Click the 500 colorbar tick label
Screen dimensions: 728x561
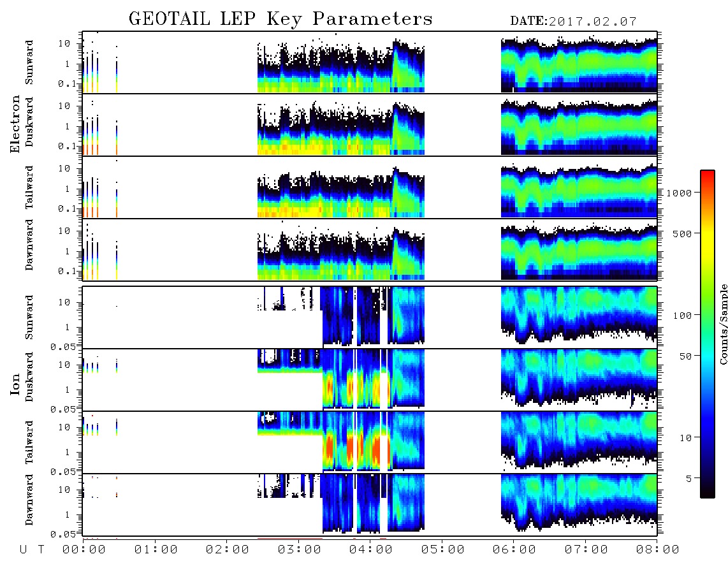point(683,233)
